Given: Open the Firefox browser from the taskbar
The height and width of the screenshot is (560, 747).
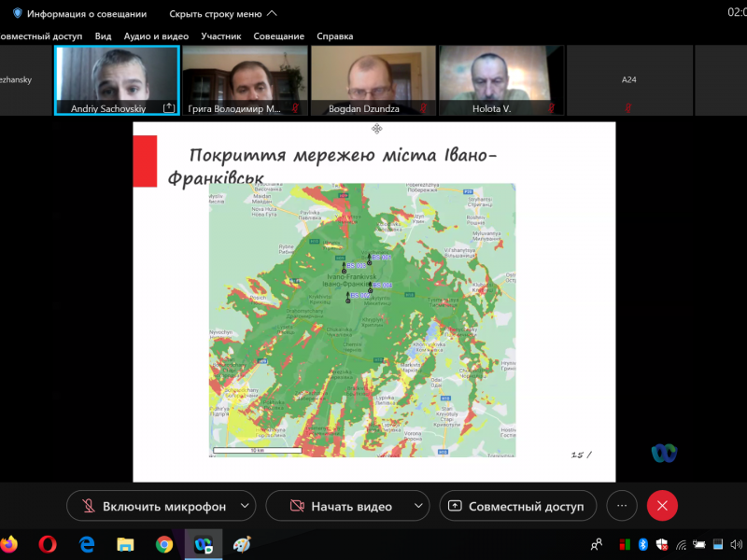Looking at the screenshot, I should 9,543.
